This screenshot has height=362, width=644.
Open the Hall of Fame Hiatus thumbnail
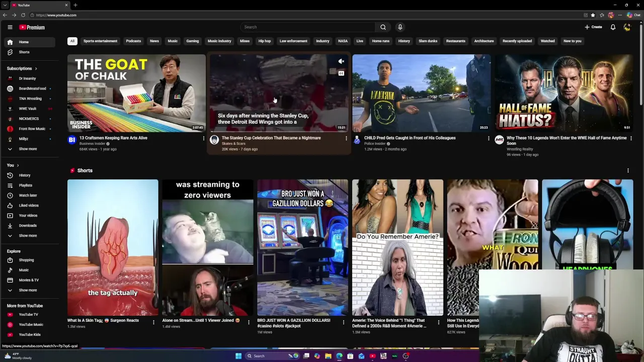point(563,93)
